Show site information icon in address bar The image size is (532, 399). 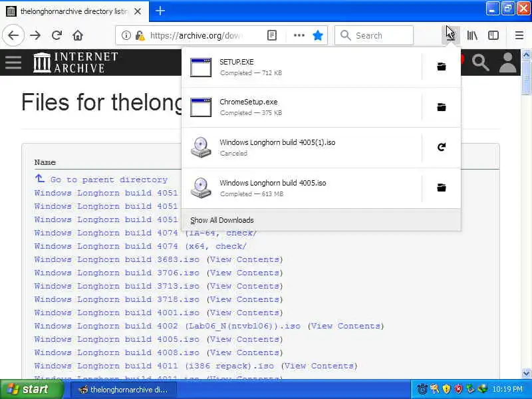(x=126, y=35)
